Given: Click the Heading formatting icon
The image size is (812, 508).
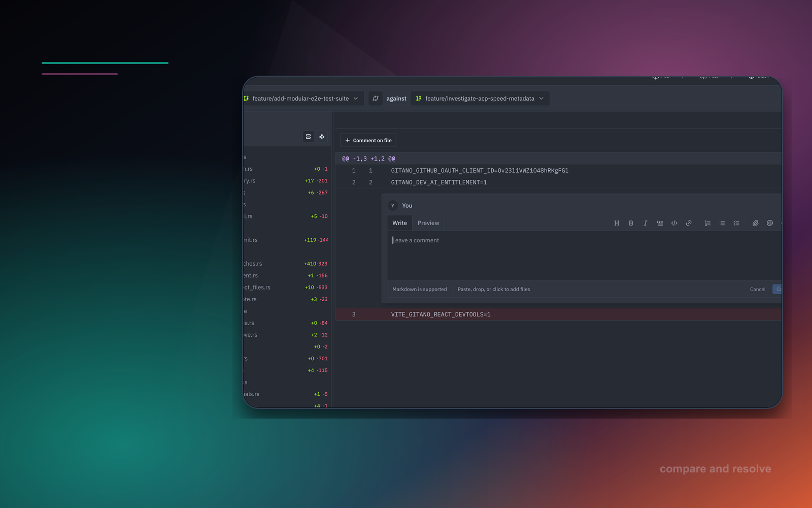Looking at the screenshot, I should pos(617,223).
